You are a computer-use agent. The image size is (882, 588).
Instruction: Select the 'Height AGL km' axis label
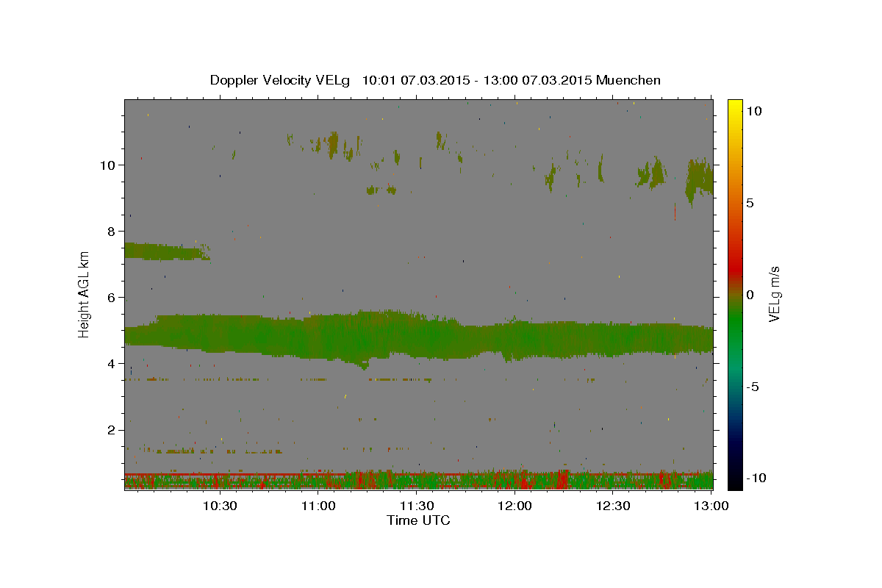[x=85, y=294]
